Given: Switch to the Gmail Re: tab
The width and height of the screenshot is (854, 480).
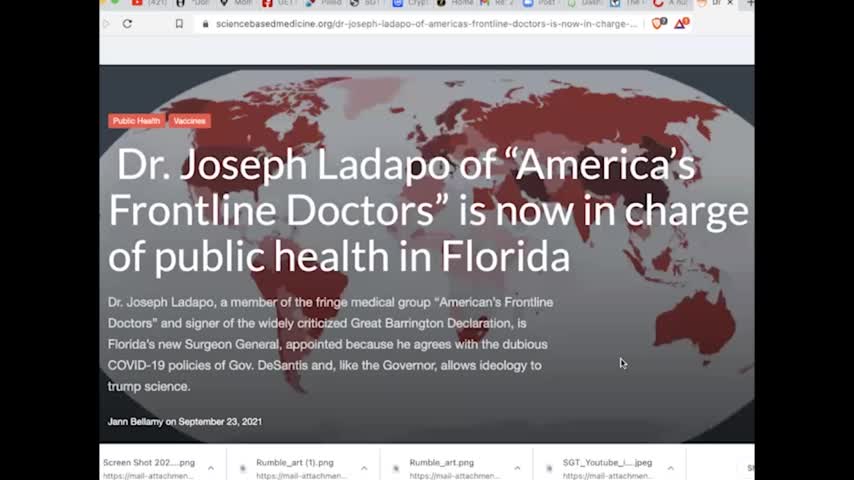Looking at the screenshot, I should click(x=497, y=3).
